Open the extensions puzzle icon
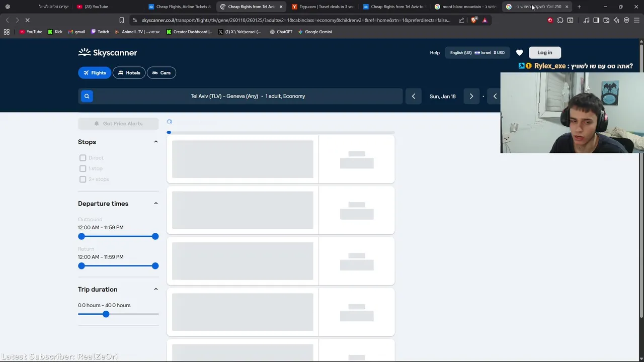Image resolution: width=644 pixels, height=362 pixels. pos(560,20)
